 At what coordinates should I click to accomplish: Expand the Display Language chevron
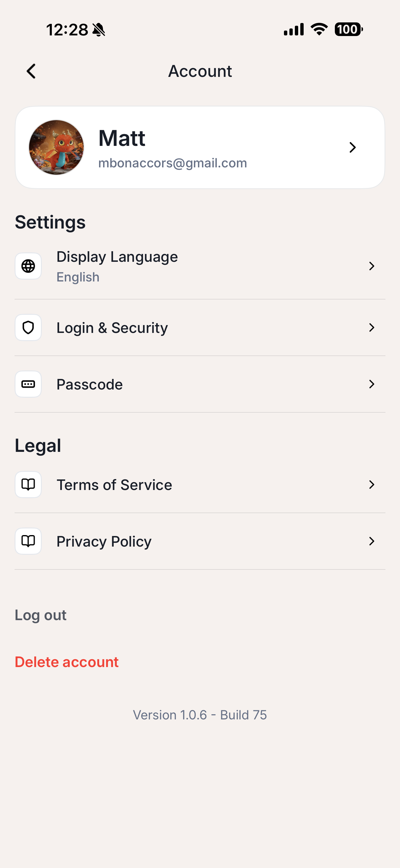point(372,266)
